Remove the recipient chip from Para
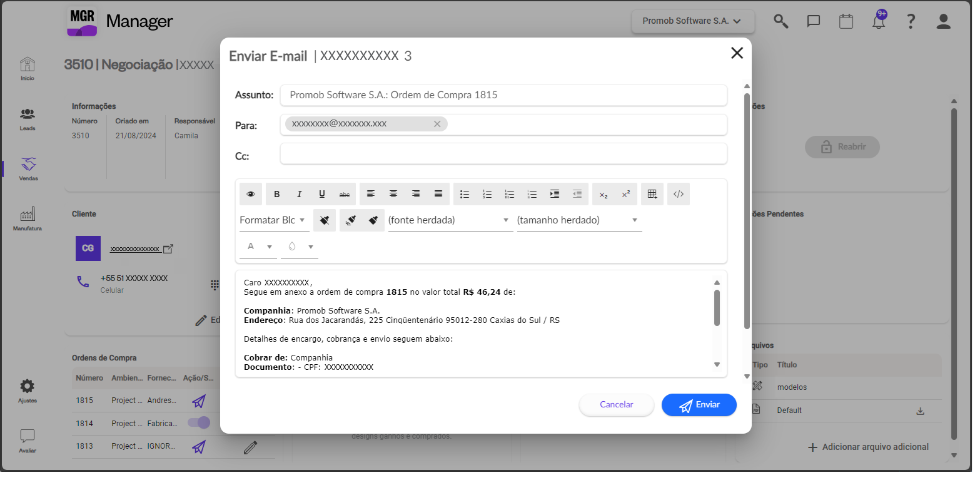The width and height of the screenshot is (980, 480). click(x=437, y=124)
